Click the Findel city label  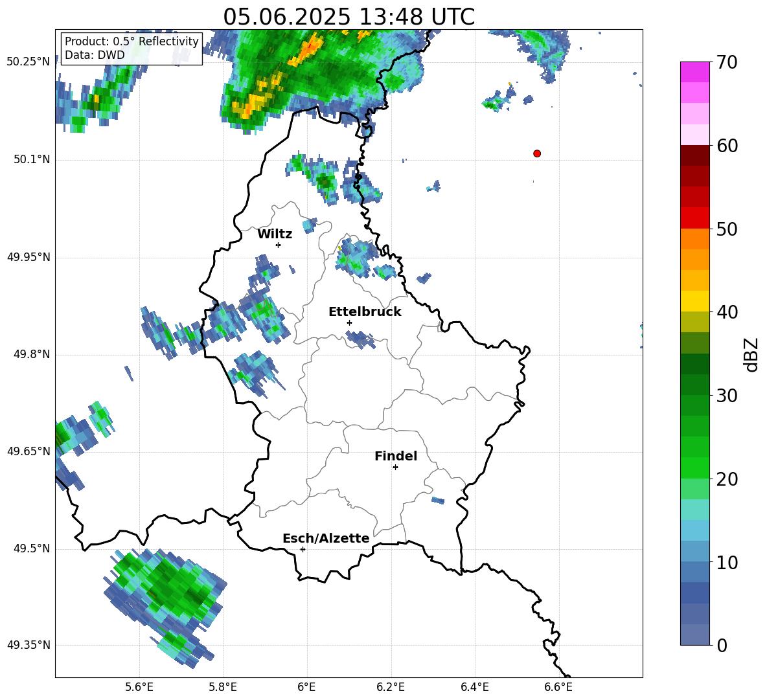tap(396, 456)
